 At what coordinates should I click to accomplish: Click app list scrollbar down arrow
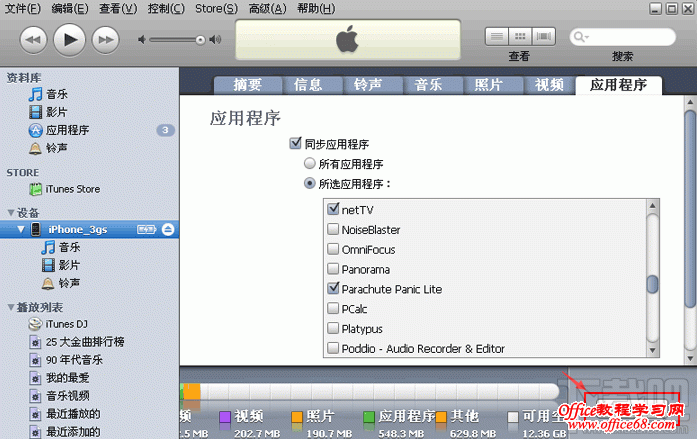(652, 350)
